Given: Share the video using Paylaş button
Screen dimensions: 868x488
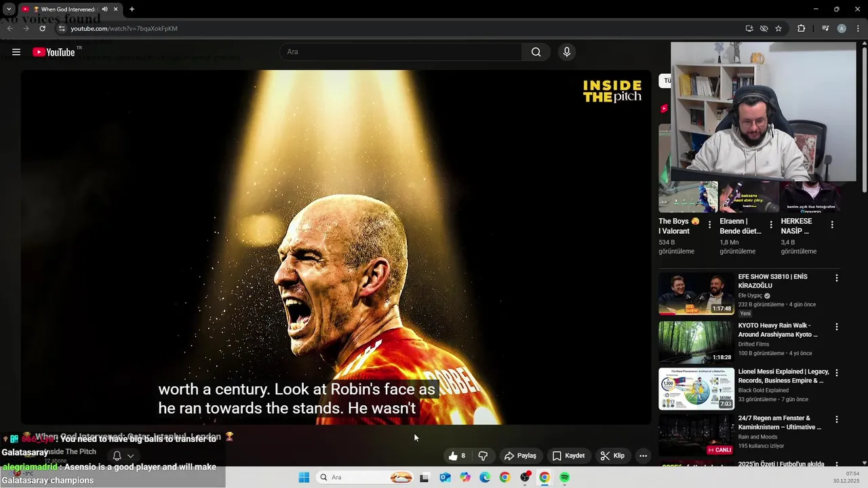Looking at the screenshot, I should (520, 455).
